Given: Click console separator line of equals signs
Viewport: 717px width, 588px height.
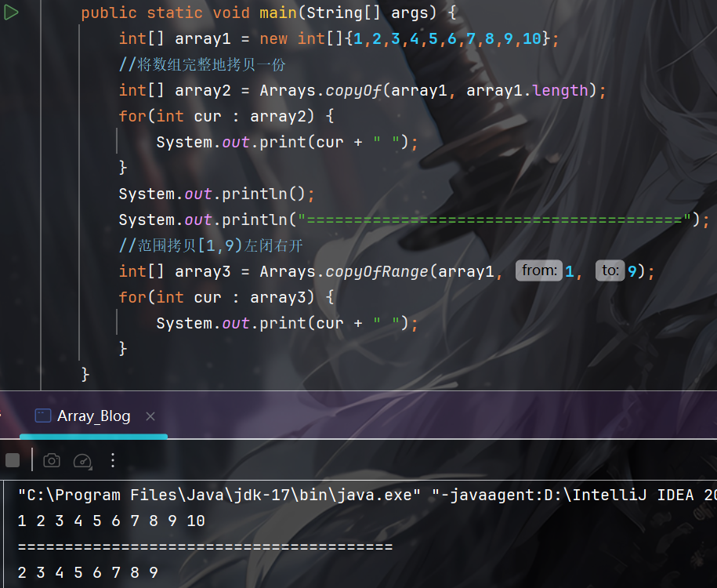Looking at the screenshot, I should click(x=205, y=546).
